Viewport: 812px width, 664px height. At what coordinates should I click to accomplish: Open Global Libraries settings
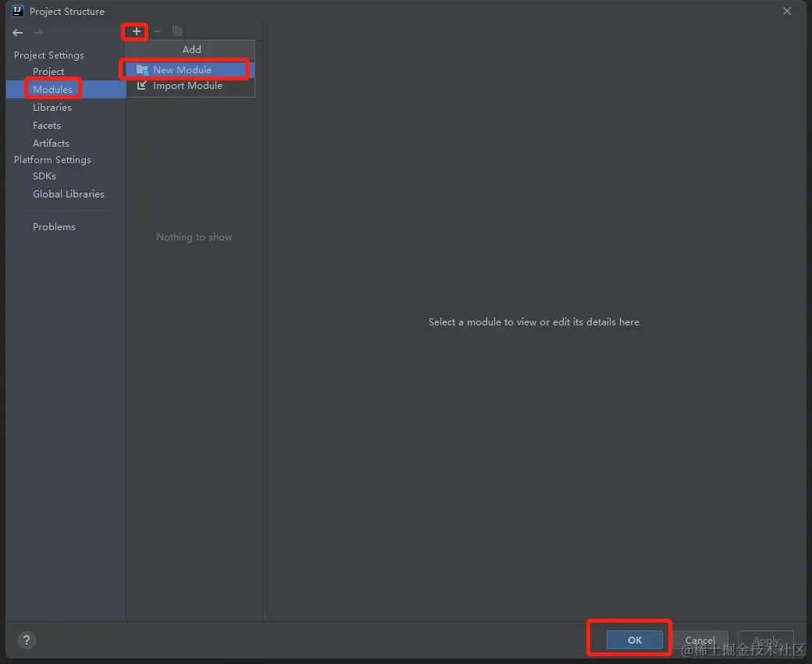tap(69, 194)
